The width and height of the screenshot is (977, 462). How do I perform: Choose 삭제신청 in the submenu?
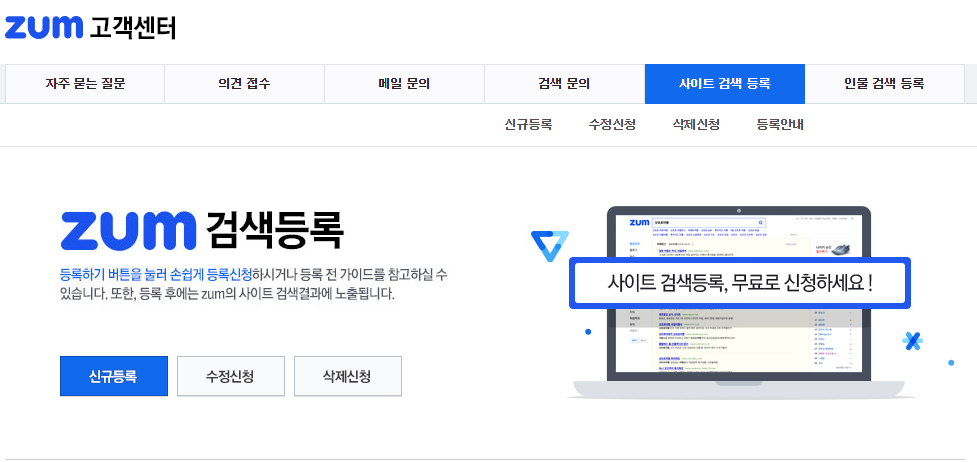pyautogui.click(x=696, y=124)
